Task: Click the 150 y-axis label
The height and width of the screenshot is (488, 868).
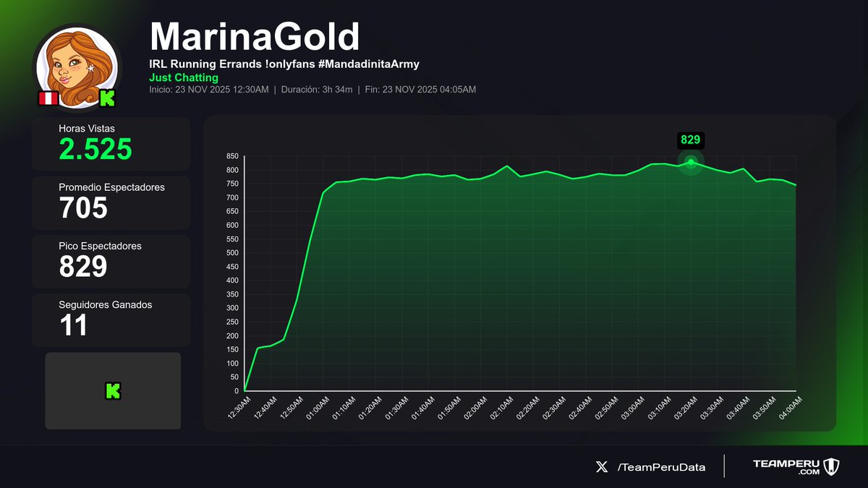Action: [x=232, y=350]
